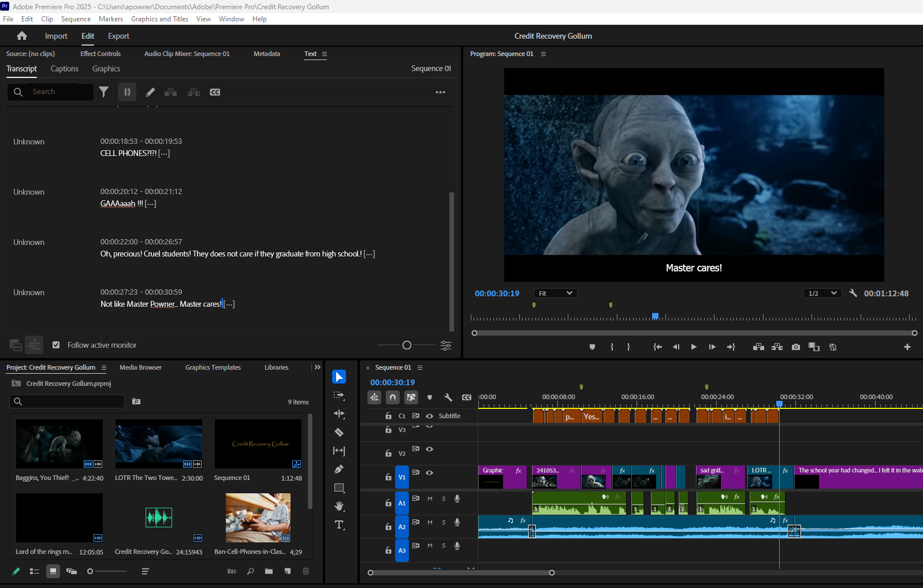Click the transcript filter funnel icon
Image resolution: width=923 pixels, height=588 pixels.
click(x=103, y=92)
